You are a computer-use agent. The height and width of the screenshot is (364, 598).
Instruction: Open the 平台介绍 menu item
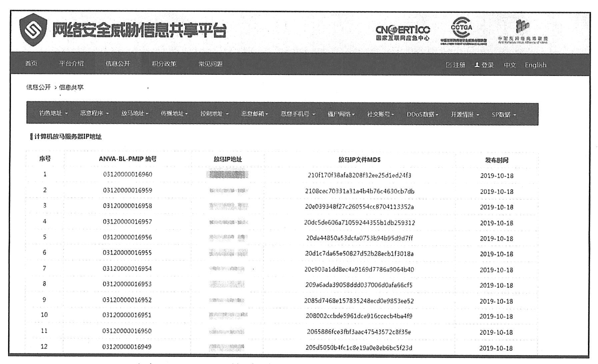click(x=71, y=64)
